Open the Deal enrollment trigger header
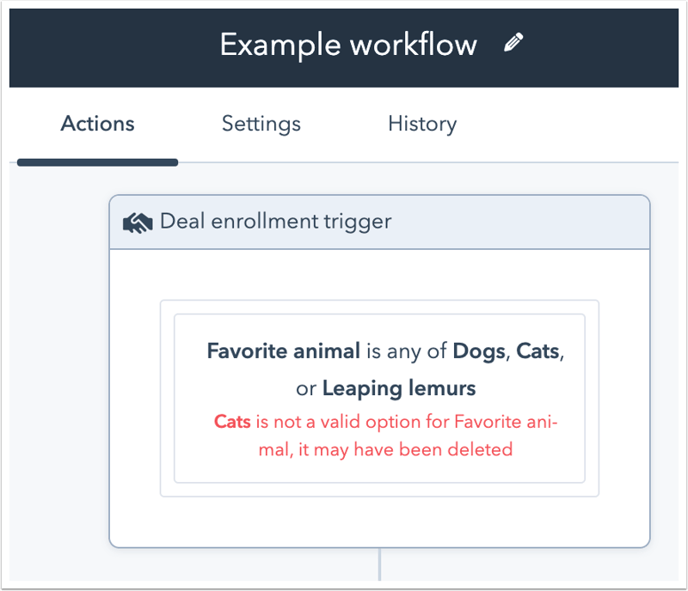 click(x=380, y=222)
